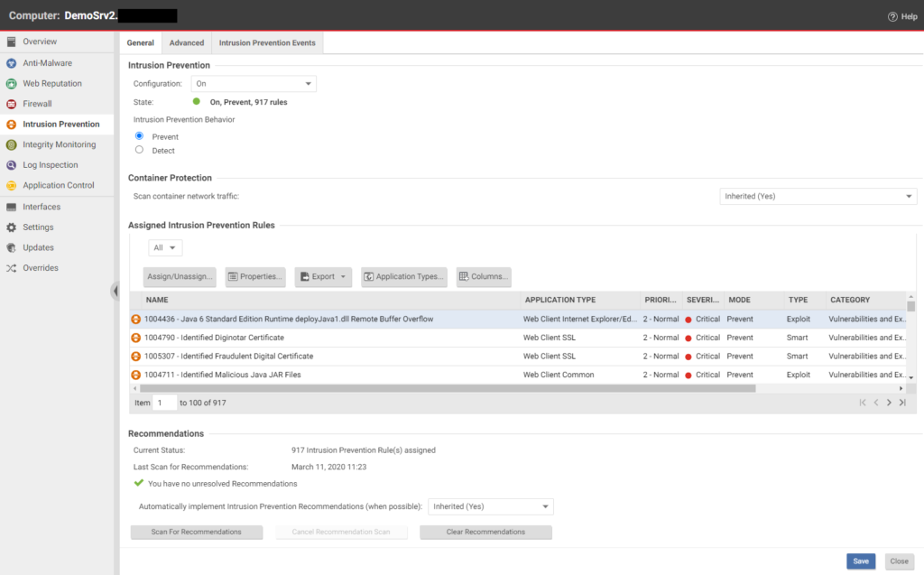Click the Assign/Unassign button
This screenshot has width=924, height=575.
click(x=180, y=277)
